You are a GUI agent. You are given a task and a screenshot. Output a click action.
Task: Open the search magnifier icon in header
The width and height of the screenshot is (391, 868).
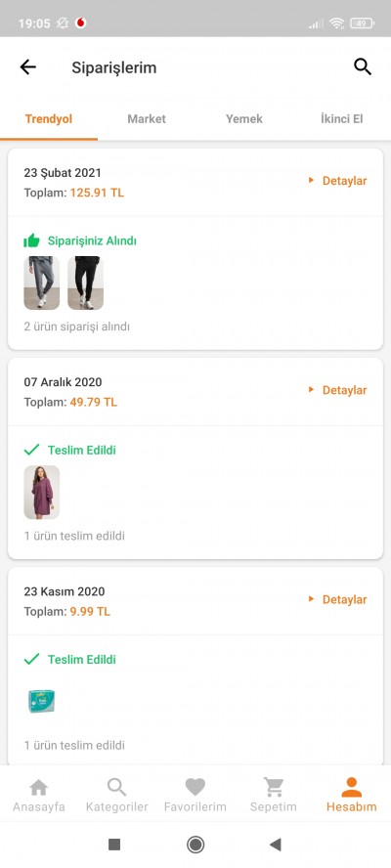(363, 67)
